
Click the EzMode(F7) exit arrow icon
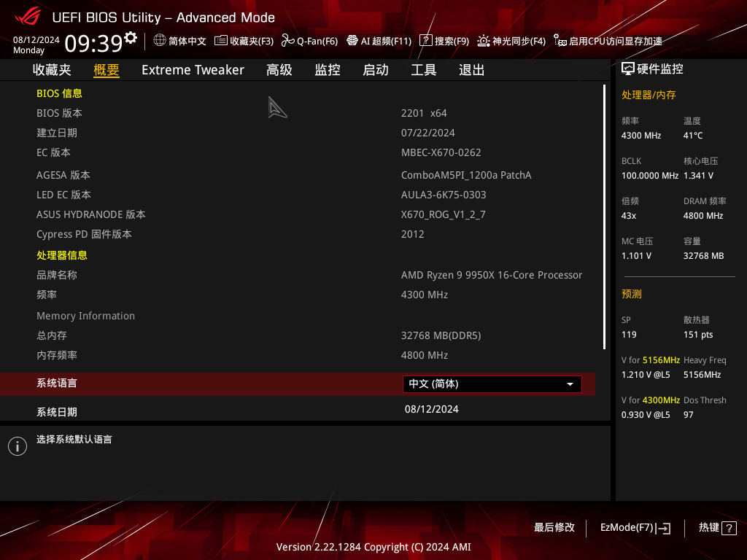tap(663, 528)
